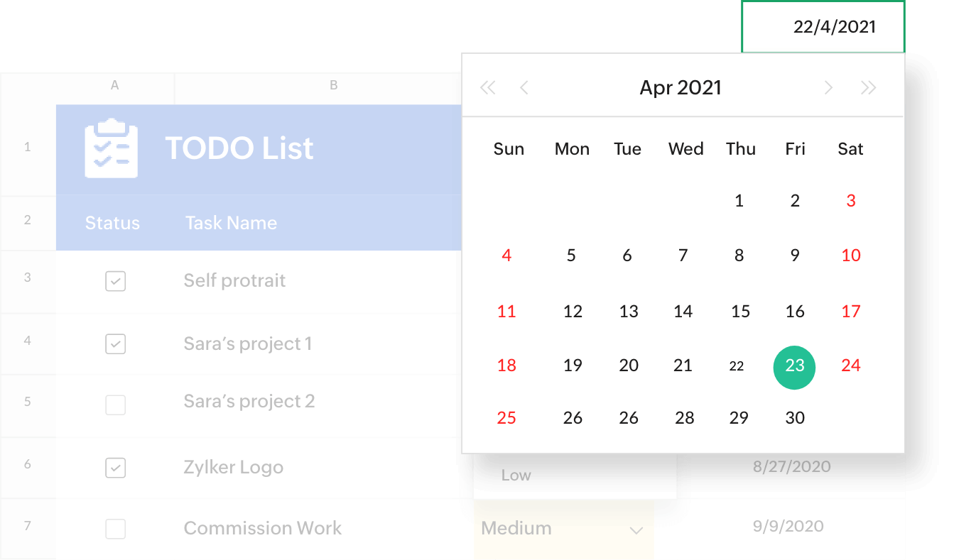Screen dimensions: 954x560
Task: Go to previous month in calendar
Action: [x=524, y=88]
